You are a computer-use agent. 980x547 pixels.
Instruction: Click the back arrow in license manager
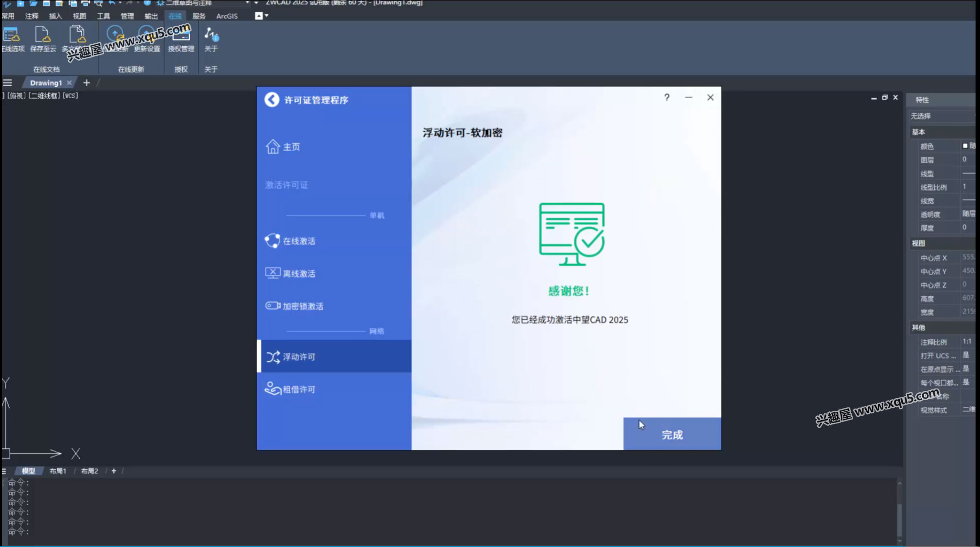[272, 99]
